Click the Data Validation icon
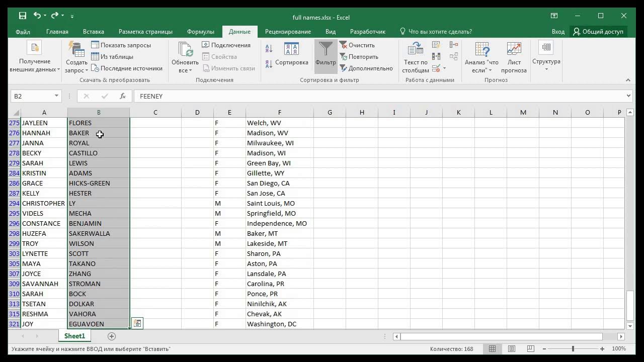 click(x=435, y=68)
